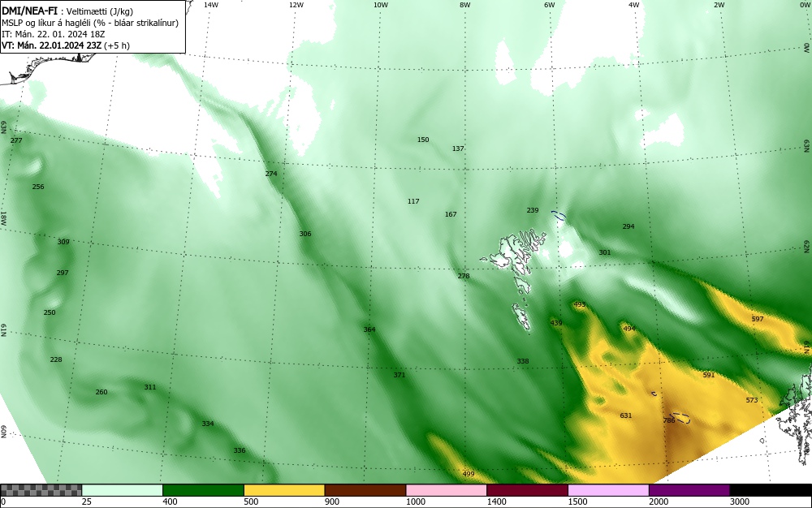812x508 pixels.
Task: Click the 1400 legend scale label
Action: (x=496, y=502)
